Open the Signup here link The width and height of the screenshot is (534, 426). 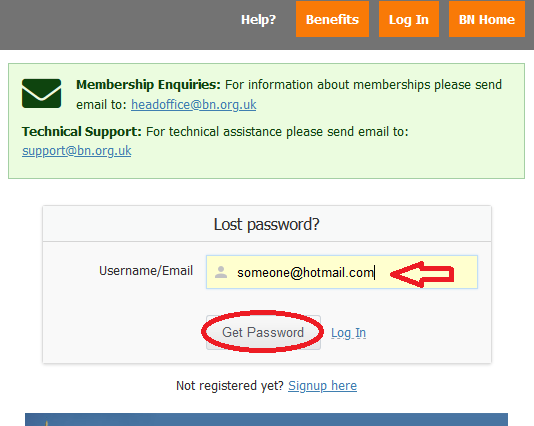[x=323, y=385]
